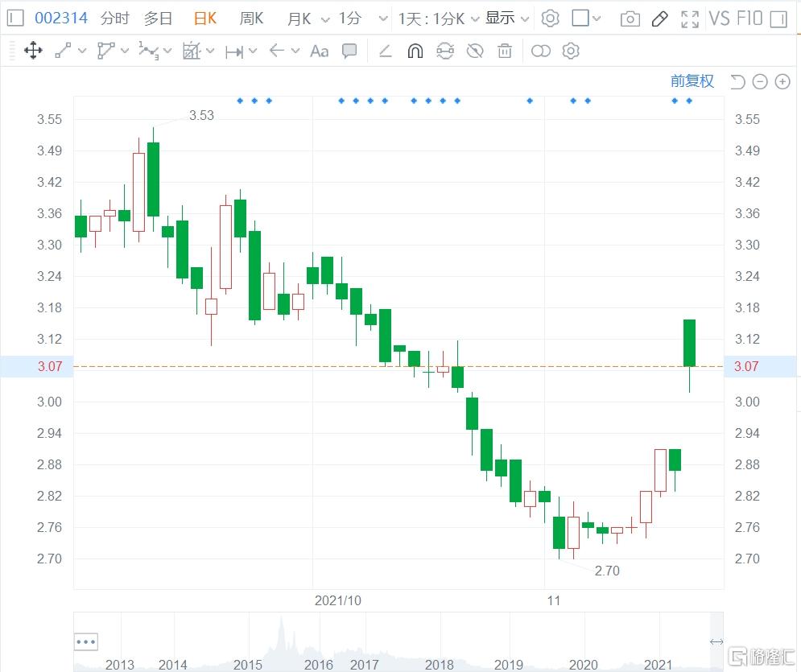The width and height of the screenshot is (801, 672).
Task: Grab the drawing toolbar drag handle
Action: 12,51
